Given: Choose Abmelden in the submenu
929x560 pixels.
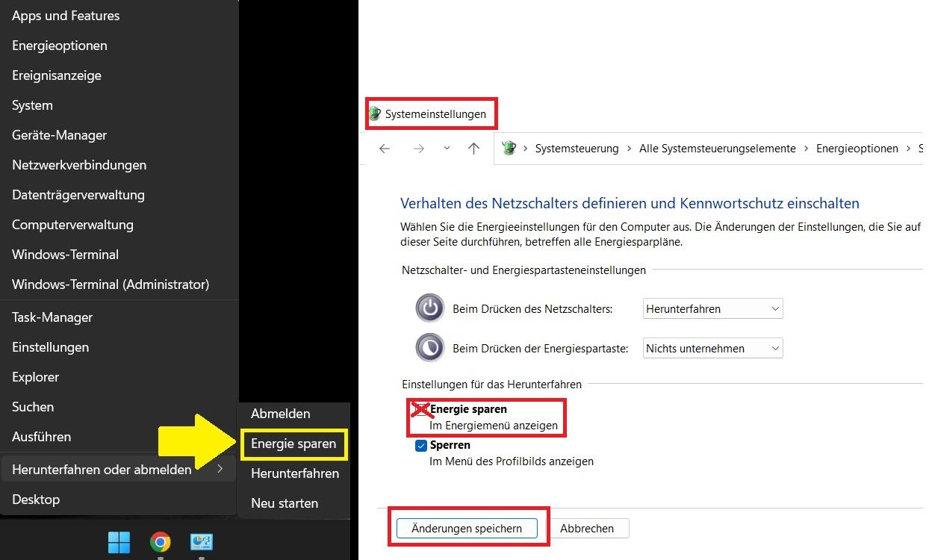Looking at the screenshot, I should click(293, 414).
